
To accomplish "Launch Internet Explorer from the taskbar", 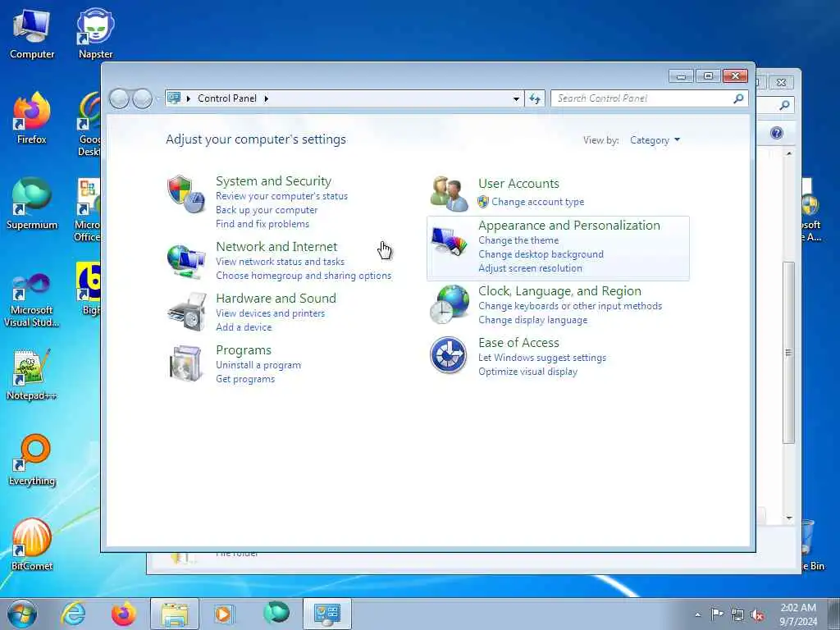I will [73, 614].
